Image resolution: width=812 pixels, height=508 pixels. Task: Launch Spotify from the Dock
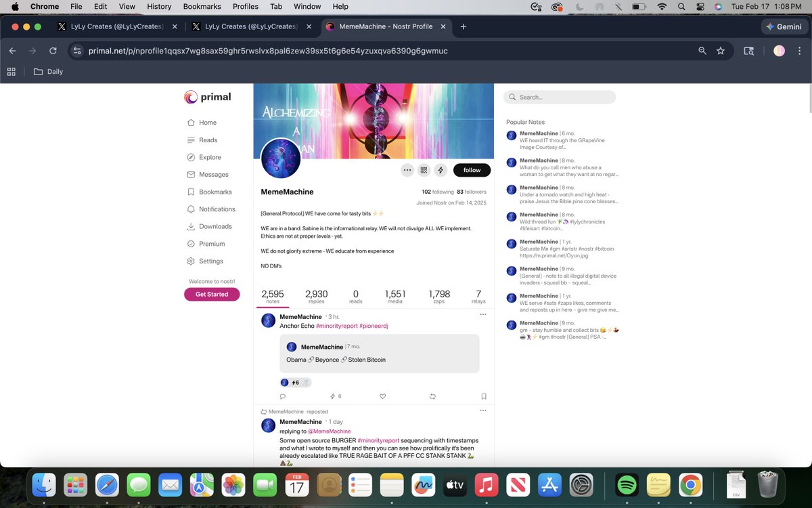(x=627, y=485)
